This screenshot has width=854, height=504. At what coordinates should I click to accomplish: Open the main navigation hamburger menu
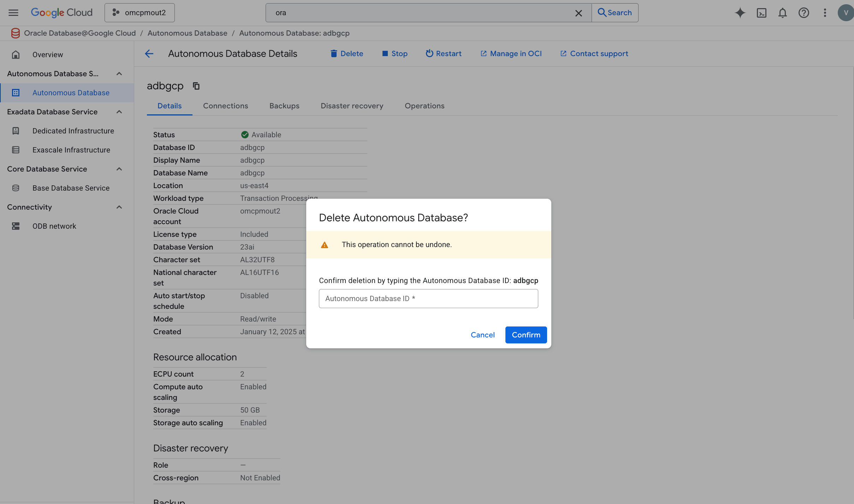click(13, 13)
